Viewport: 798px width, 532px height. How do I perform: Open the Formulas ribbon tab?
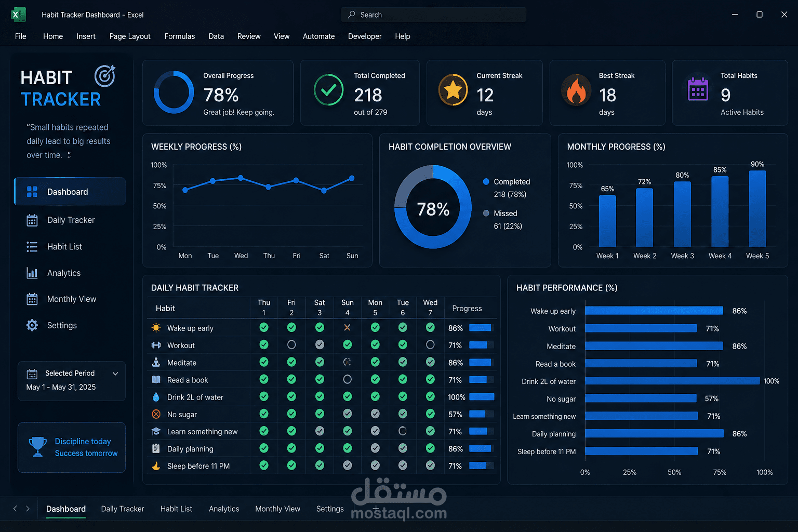[180, 36]
